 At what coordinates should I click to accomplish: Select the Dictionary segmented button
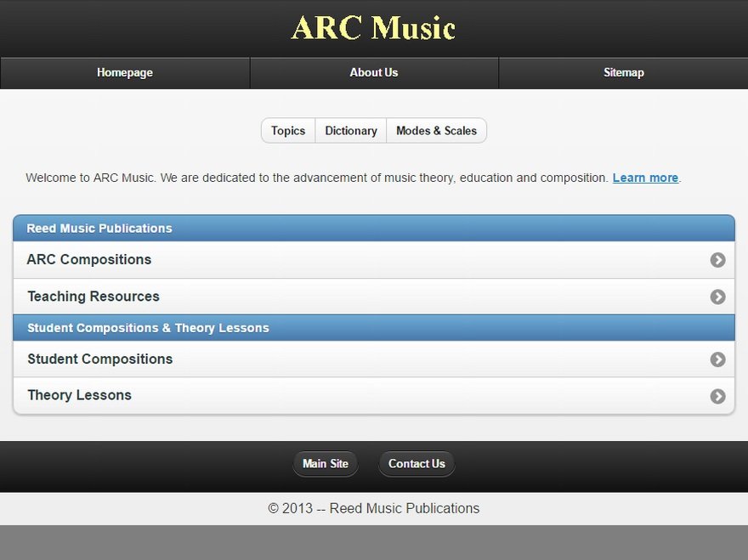point(350,131)
